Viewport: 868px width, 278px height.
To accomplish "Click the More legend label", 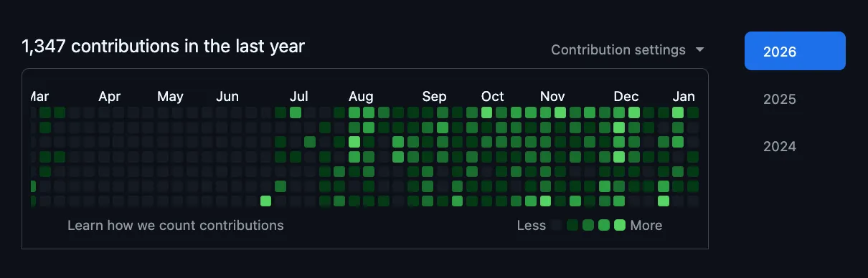I will point(646,225).
